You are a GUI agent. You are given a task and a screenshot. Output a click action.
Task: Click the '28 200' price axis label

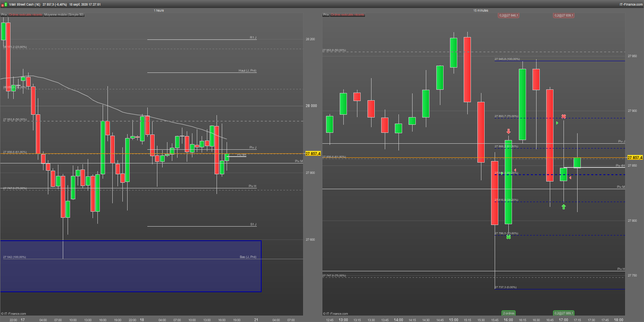310,39
